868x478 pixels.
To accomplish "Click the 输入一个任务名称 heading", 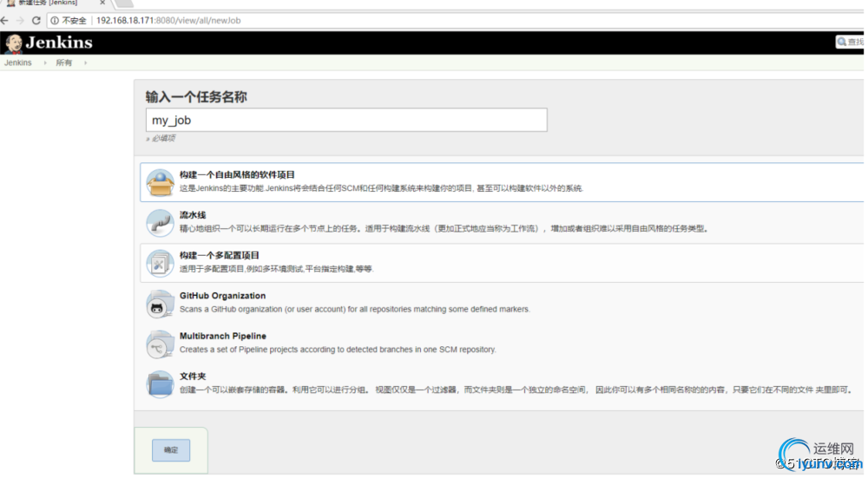I will 196,97.
